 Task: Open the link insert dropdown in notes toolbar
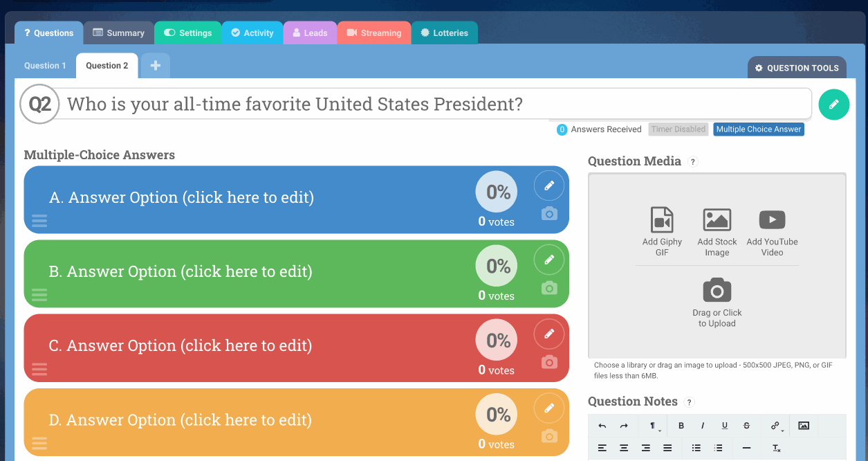[775, 426]
